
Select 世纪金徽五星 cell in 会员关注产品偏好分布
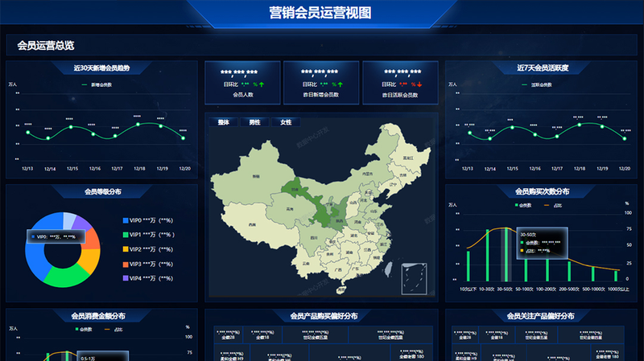point(536,334)
